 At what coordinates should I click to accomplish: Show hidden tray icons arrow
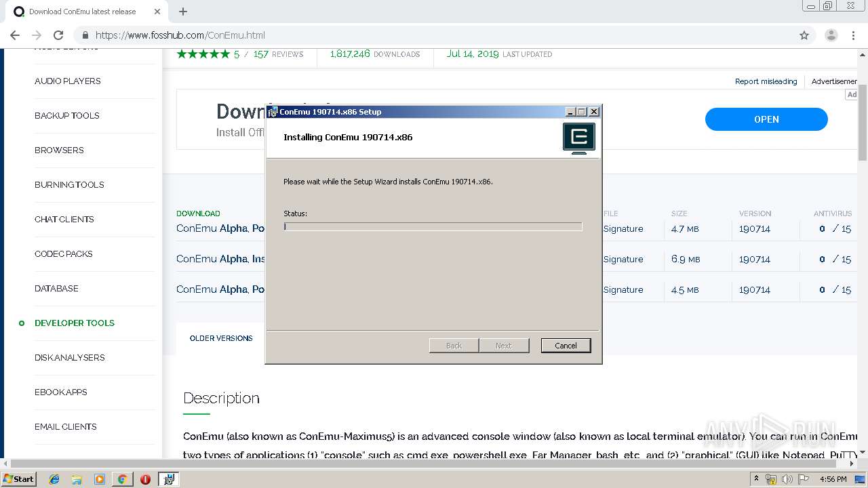point(758,479)
